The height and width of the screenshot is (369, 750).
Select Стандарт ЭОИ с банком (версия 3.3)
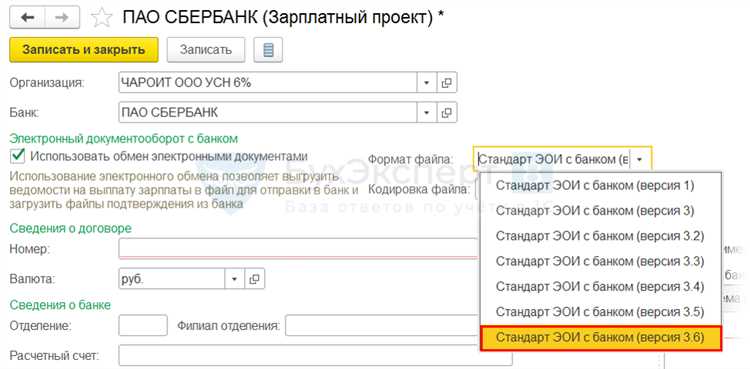[600, 261]
